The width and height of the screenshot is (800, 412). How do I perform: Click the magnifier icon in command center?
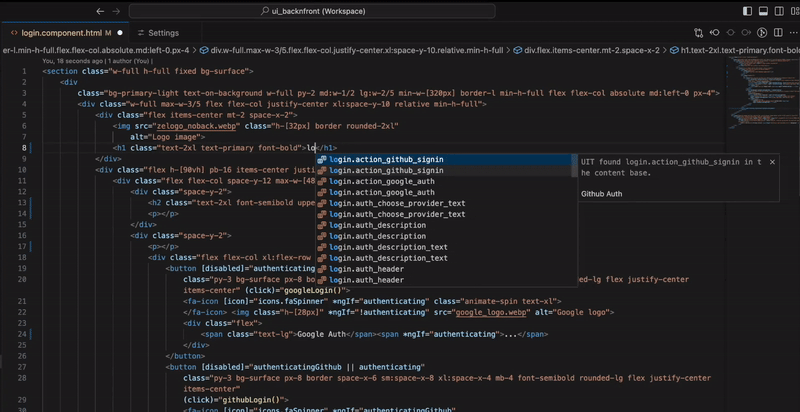pyautogui.click(x=264, y=11)
